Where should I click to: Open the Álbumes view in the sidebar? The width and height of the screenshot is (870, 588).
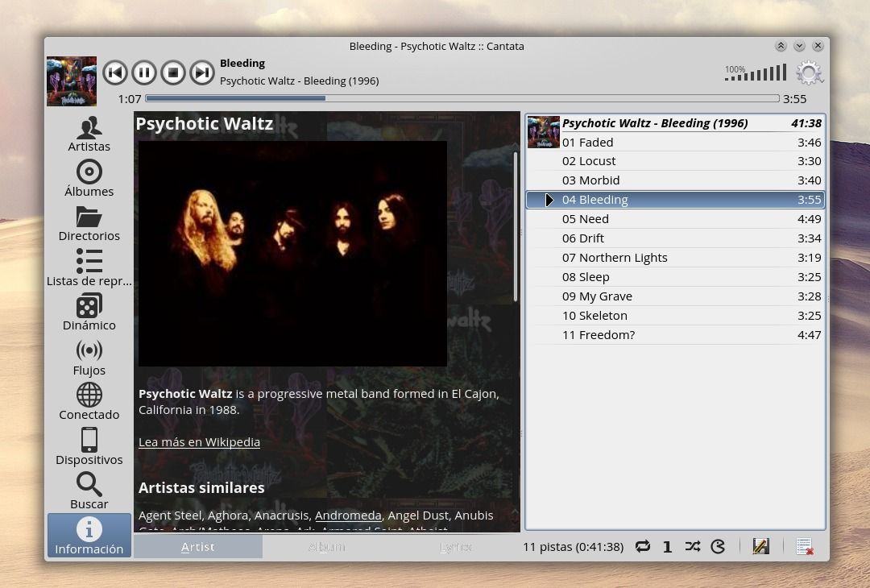click(x=89, y=178)
